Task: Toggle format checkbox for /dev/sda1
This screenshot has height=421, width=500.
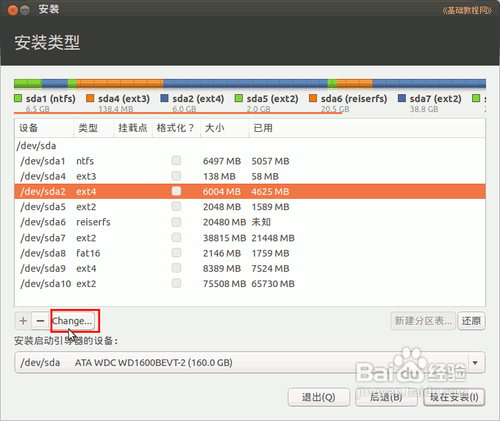Action: coord(176,161)
